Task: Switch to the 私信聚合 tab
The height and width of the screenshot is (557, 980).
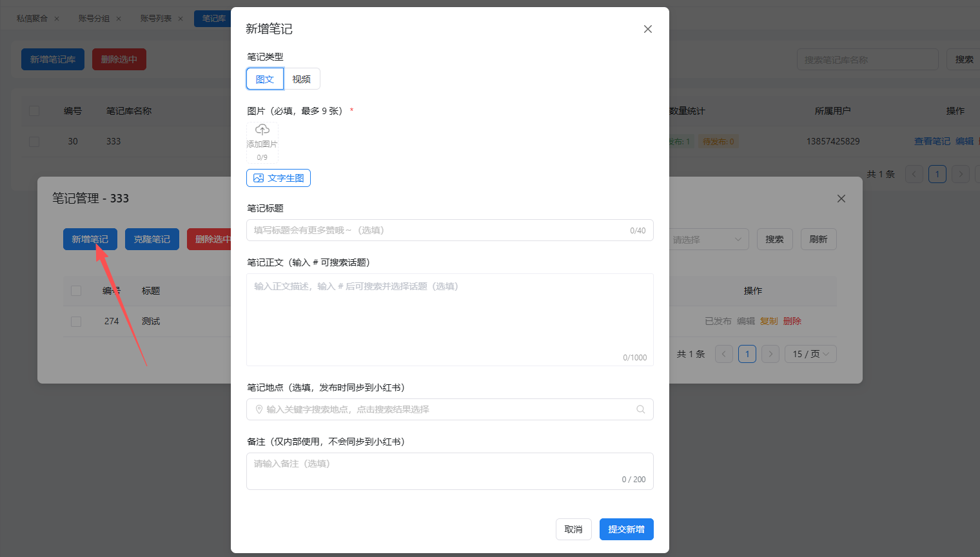Action: click(32, 18)
